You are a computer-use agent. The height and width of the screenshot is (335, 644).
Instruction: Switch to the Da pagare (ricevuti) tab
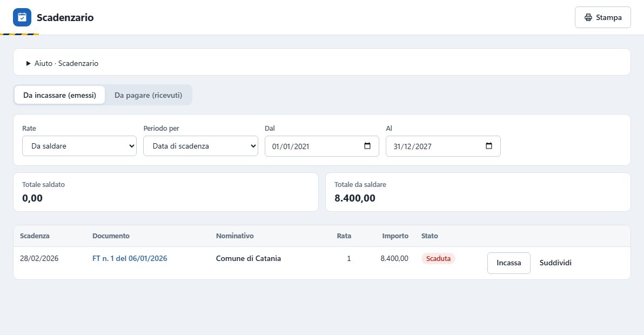pos(148,95)
